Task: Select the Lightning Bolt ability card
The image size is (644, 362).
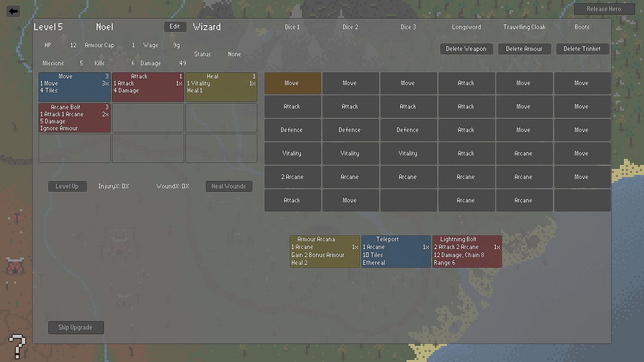Action: 467,251
